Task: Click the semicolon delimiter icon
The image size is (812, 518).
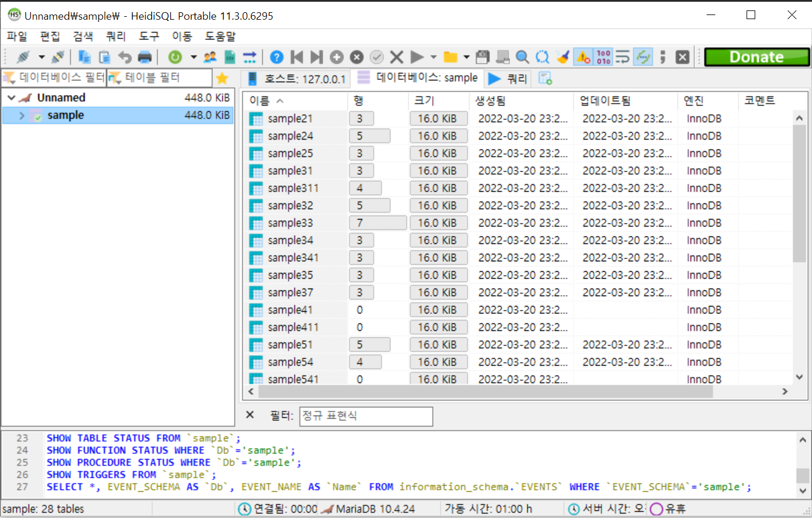Action: pyautogui.click(x=663, y=57)
